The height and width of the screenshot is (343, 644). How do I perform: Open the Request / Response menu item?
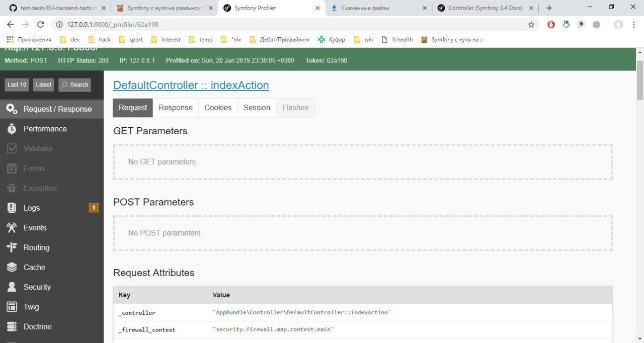point(52,109)
